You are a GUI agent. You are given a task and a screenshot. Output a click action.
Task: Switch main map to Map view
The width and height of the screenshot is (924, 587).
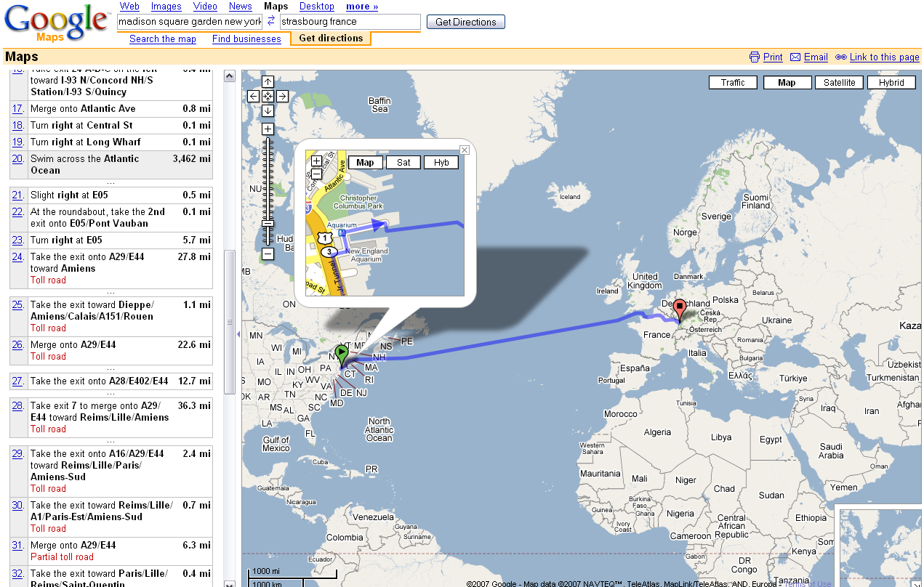click(787, 83)
